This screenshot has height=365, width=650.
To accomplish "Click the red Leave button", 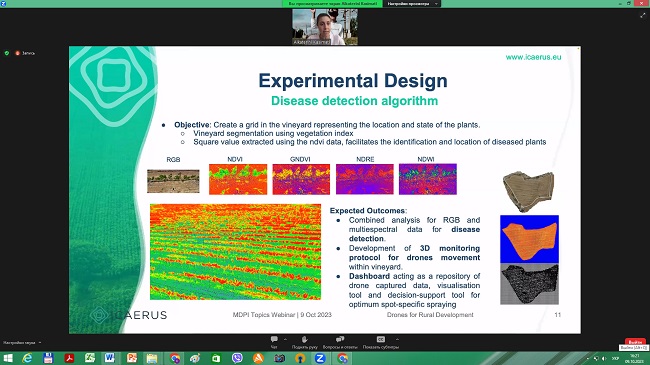I will click(x=635, y=342).
